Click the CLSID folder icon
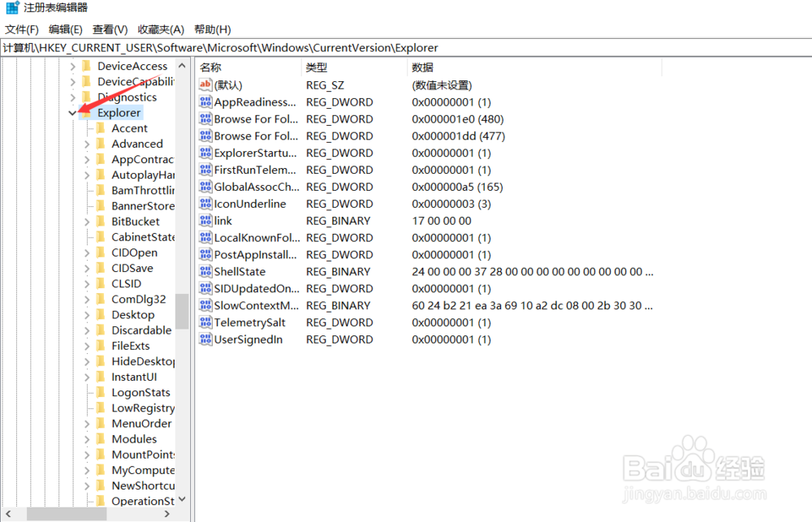Image resolution: width=812 pixels, height=522 pixels. click(101, 283)
